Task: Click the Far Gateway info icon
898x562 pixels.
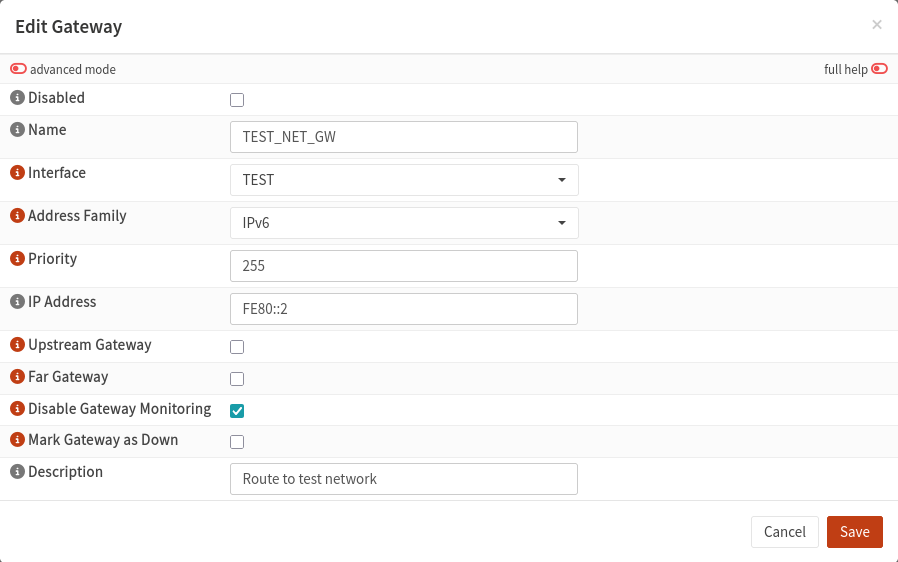Action: [17, 377]
